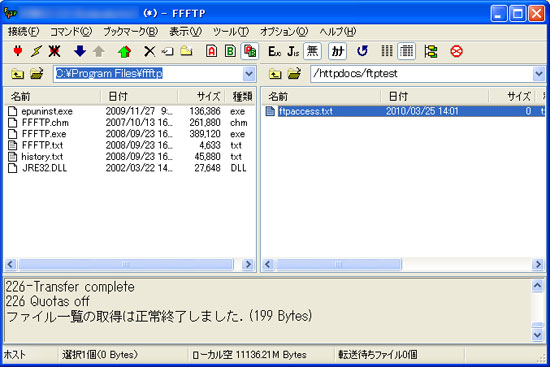
Task: Open the 接続(F) menu
Action: [x=24, y=32]
